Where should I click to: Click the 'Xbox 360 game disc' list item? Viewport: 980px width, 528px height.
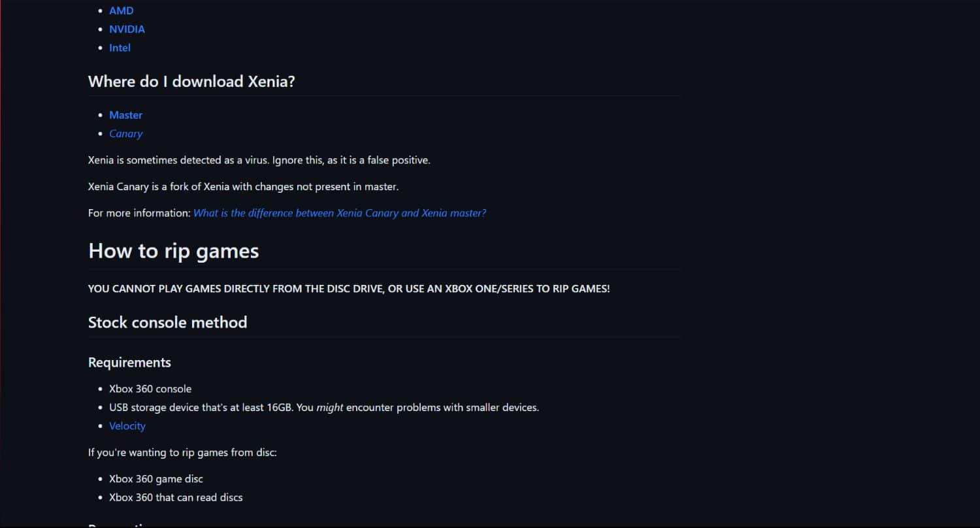(x=156, y=479)
